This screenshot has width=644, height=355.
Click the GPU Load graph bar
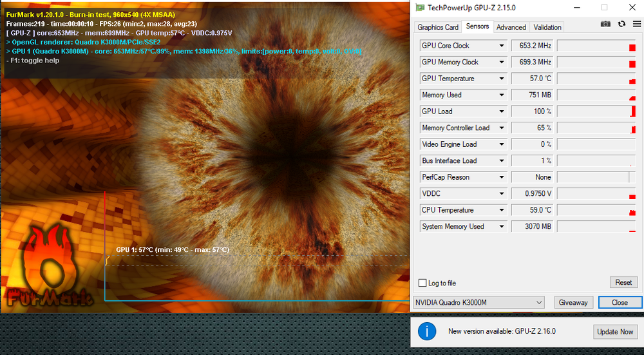pyautogui.click(x=596, y=111)
